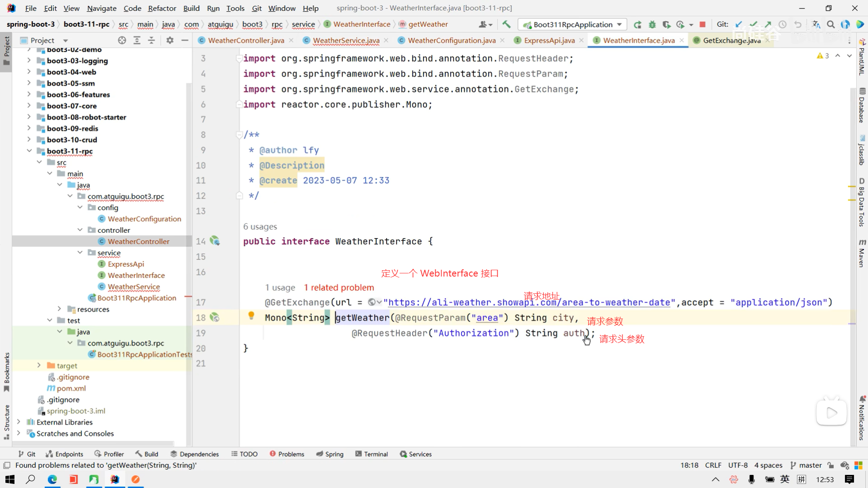
Task: Click the yellow intention light bulb
Action: [x=251, y=315]
